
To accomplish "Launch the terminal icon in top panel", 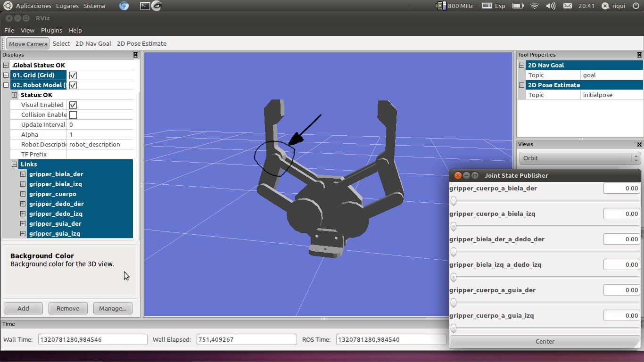I will pyautogui.click(x=145, y=6).
